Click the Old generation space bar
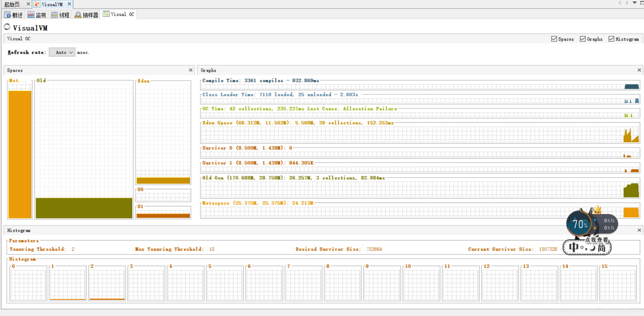Viewport: 644px width, 316px height. point(84,208)
